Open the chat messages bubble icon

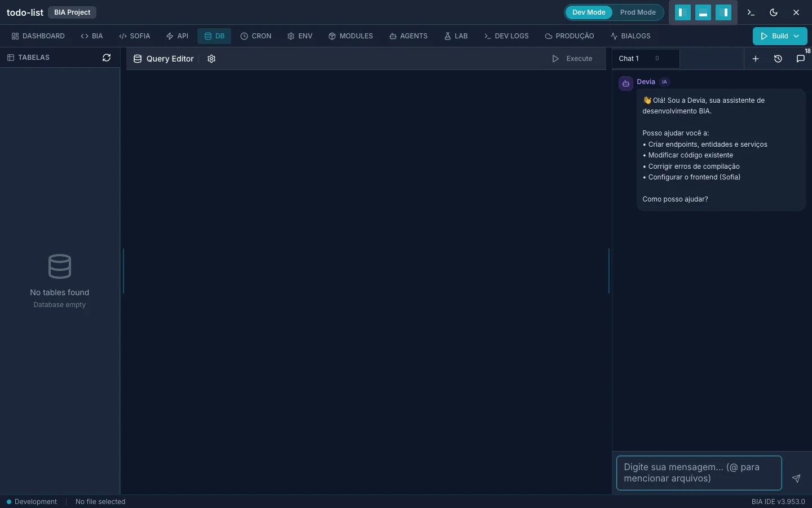[800, 59]
